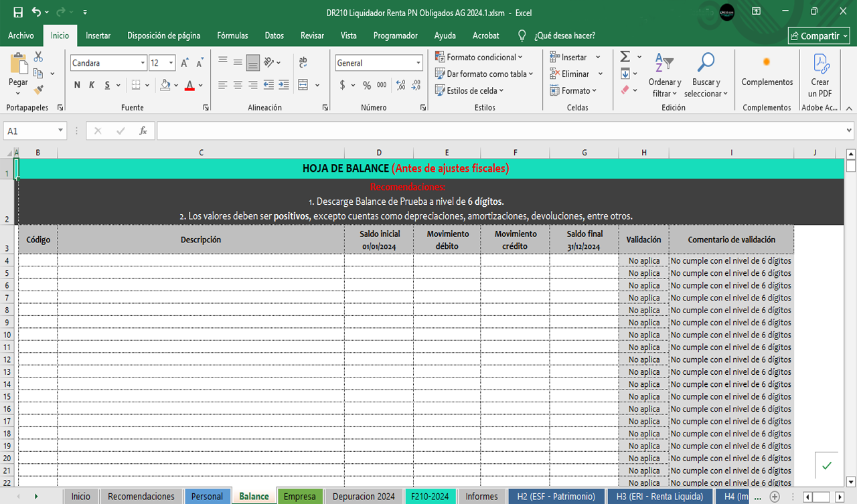Apply thousands separator 000 style
The height and width of the screenshot is (504, 857).
pyautogui.click(x=382, y=85)
